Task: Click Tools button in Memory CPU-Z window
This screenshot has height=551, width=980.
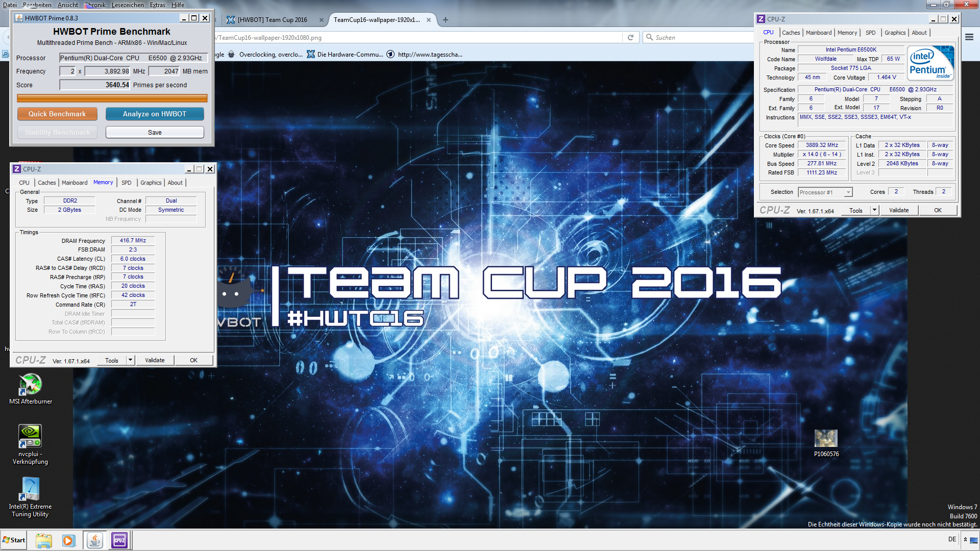Action: pos(112,360)
